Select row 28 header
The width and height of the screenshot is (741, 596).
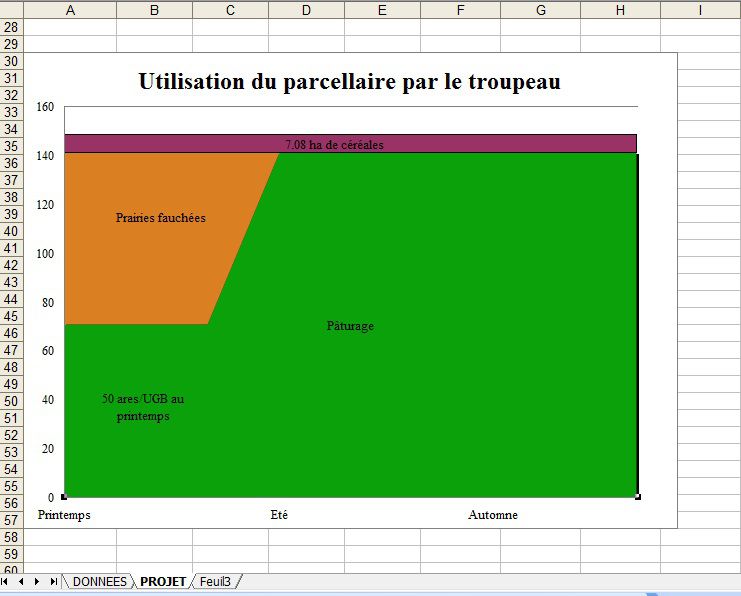(x=11, y=28)
